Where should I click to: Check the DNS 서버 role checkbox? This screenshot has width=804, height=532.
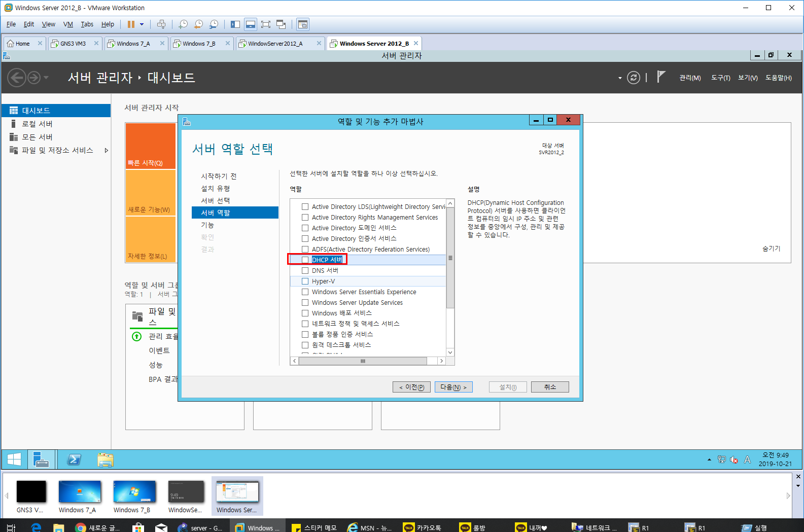click(305, 270)
